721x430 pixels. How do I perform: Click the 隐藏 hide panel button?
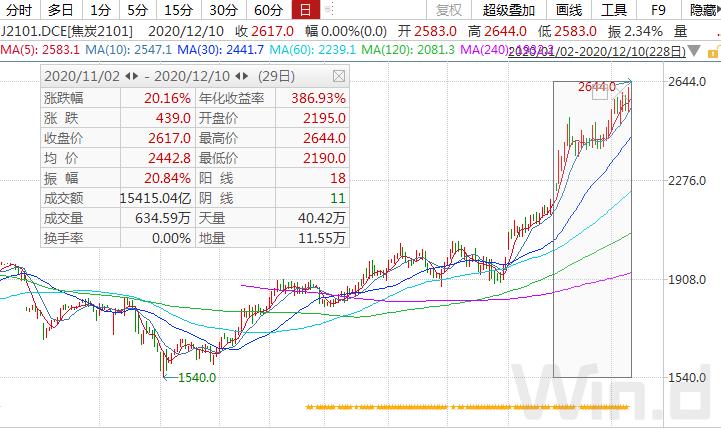(703, 10)
